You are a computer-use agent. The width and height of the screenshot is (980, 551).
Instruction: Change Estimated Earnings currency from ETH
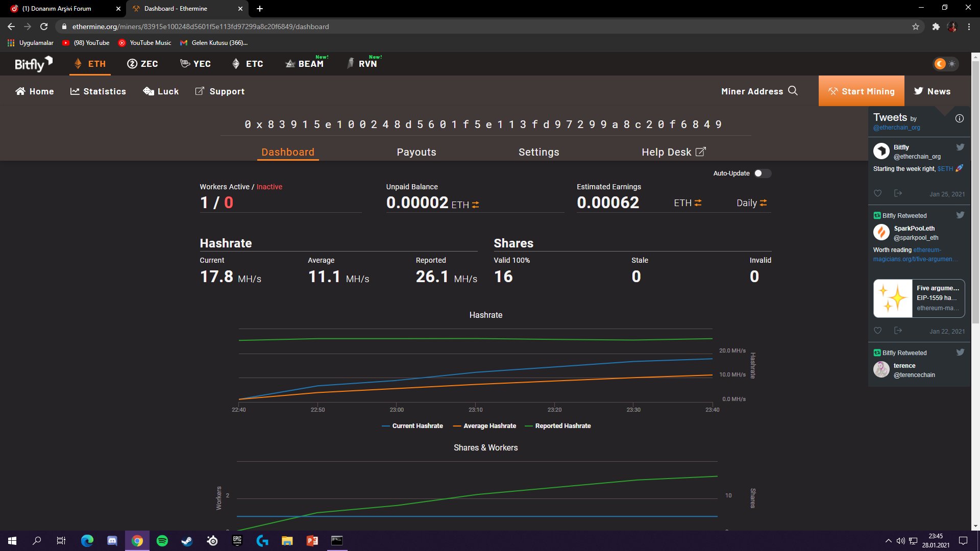698,203
